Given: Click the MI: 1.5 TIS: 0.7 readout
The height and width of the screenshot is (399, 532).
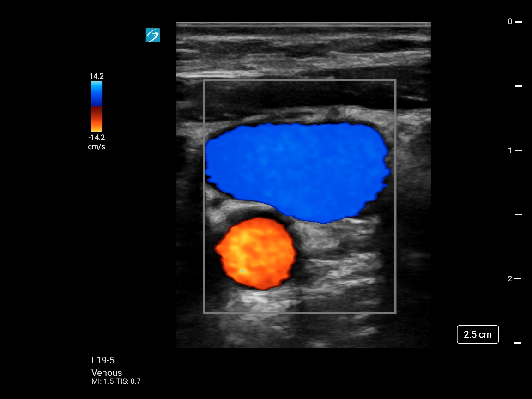Looking at the screenshot, I should [x=116, y=381].
